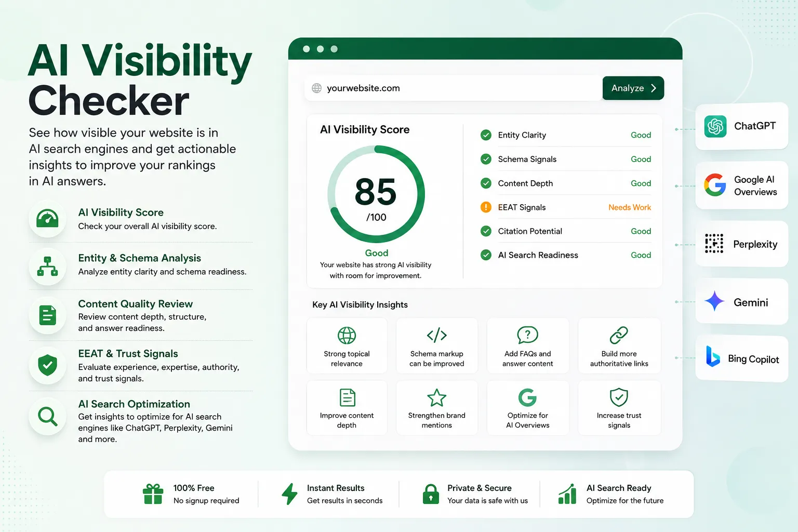Select the Bing Copilot card label
Viewport: 798px width, 532px height.
753,359
